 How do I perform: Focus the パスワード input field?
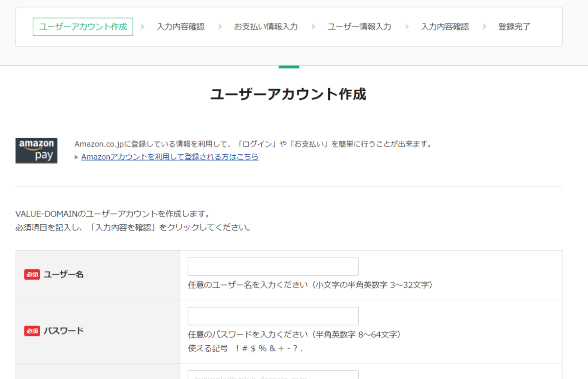[x=273, y=316]
